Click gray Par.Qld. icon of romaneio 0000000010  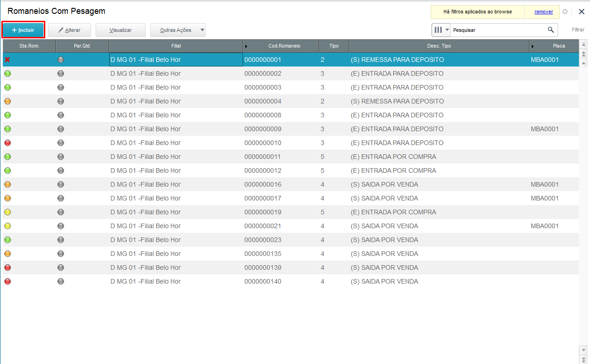coord(61,143)
